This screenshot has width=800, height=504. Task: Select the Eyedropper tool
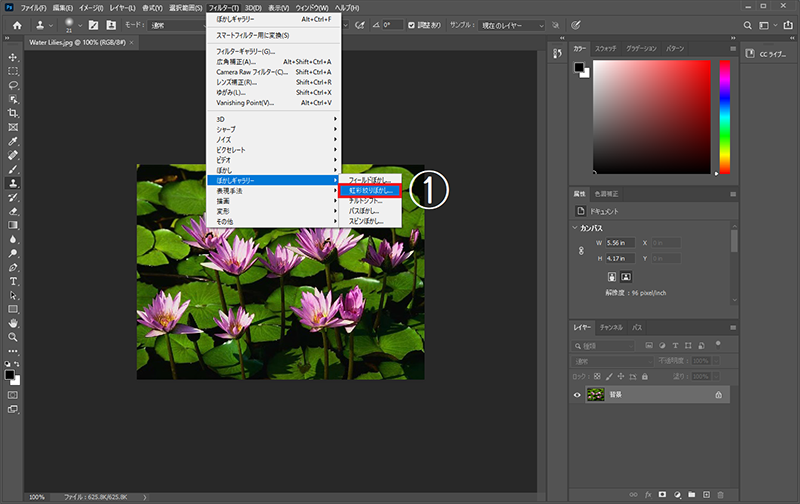[x=13, y=141]
